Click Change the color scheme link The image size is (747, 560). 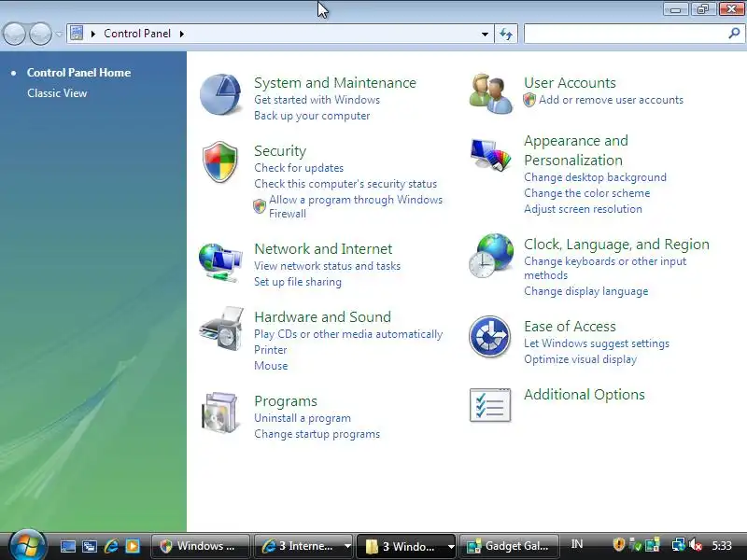point(587,193)
